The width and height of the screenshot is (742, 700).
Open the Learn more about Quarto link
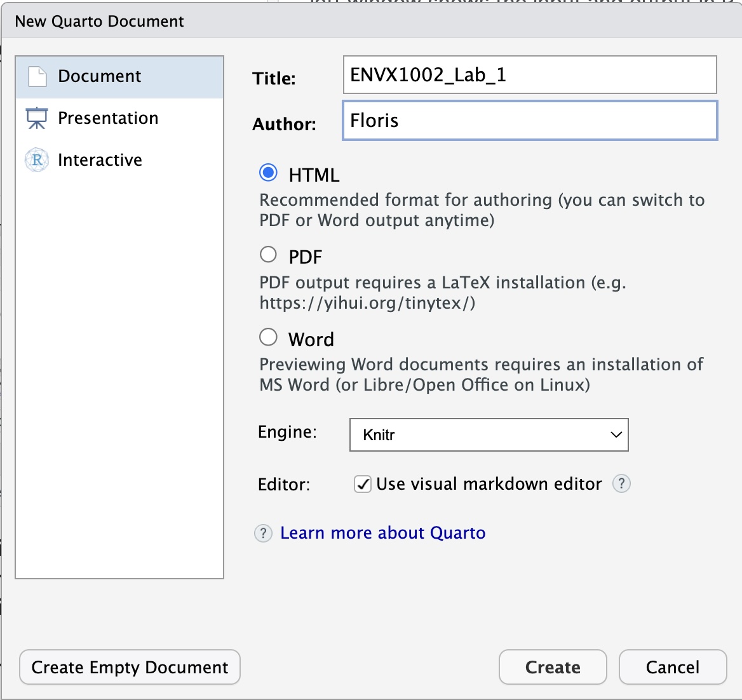pos(382,533)
